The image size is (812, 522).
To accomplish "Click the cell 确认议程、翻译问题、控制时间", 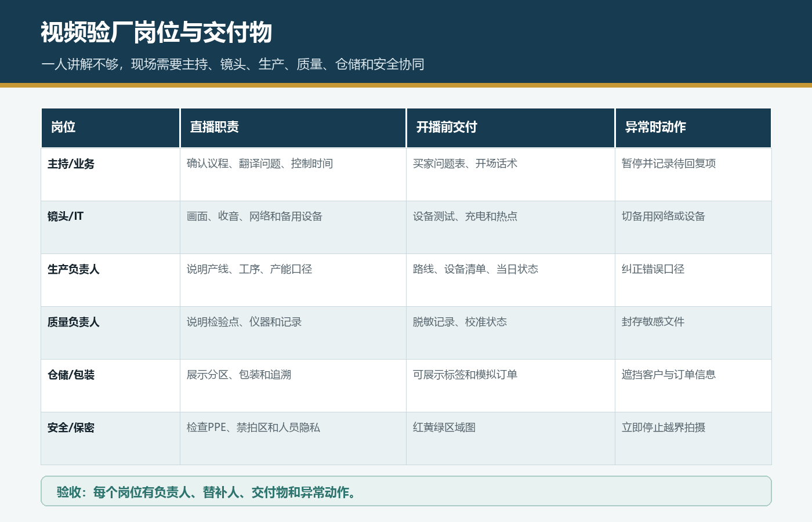I will [x=293, y=175].
